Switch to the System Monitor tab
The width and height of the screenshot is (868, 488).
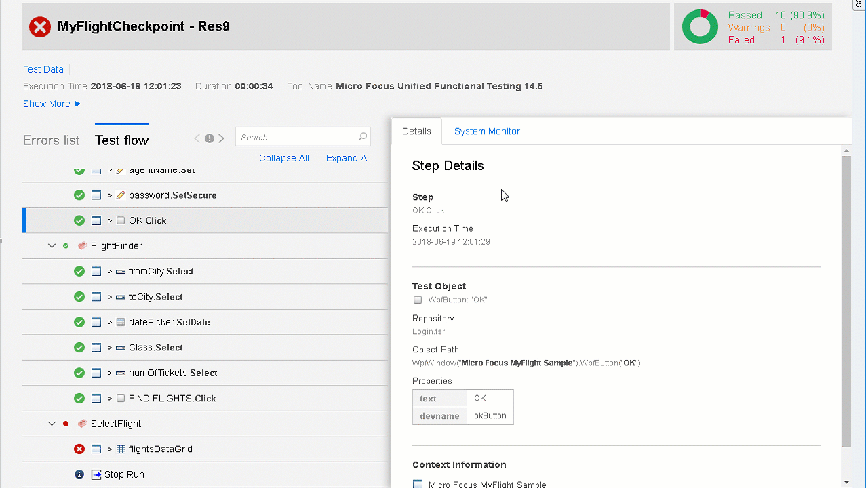click(x=487, y=131)
